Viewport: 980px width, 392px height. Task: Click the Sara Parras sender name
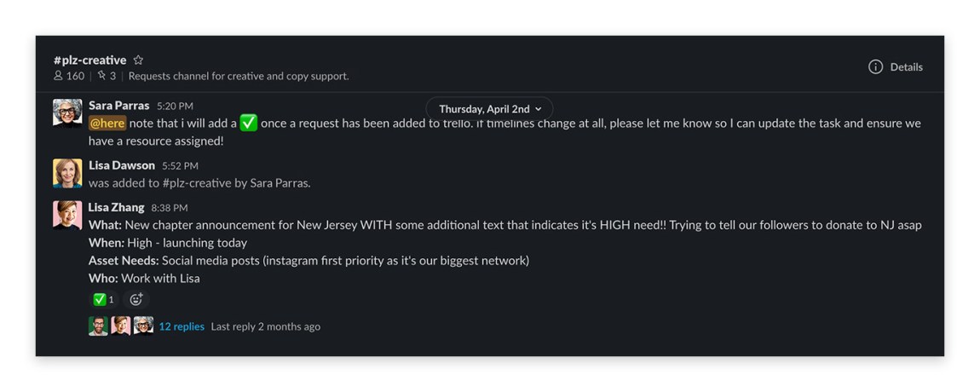click(118, 105)
